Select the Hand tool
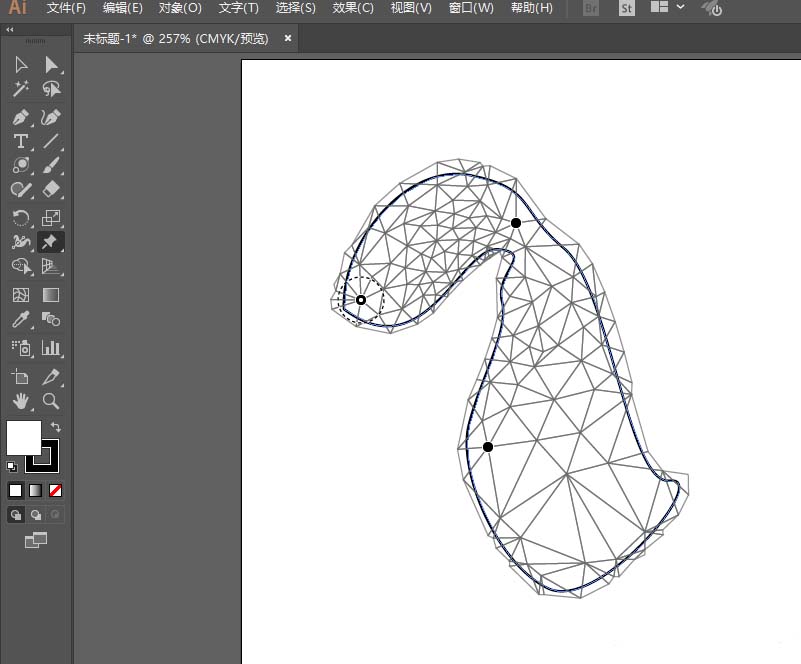The width and height of the screenshot is (801, 664). coord(20,401)
